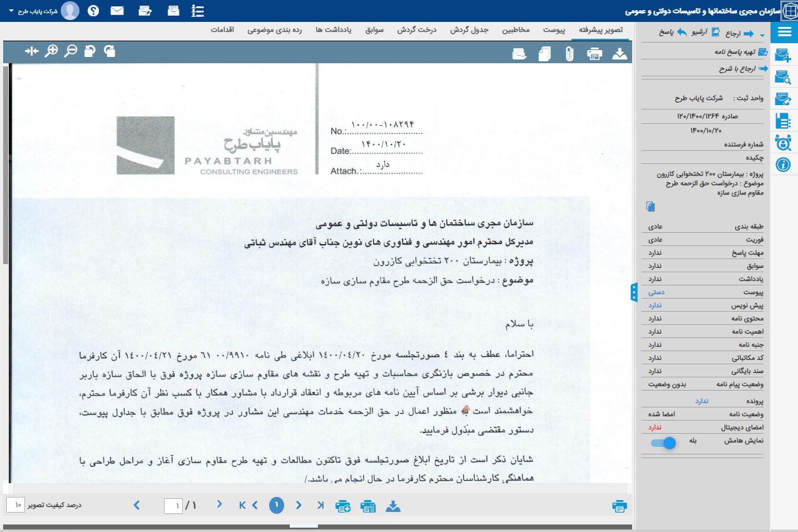The height and width of the screenshot is (532, 798).
Task: Click the fit-width icon in viewer toolbar
Action: (32, 51)
